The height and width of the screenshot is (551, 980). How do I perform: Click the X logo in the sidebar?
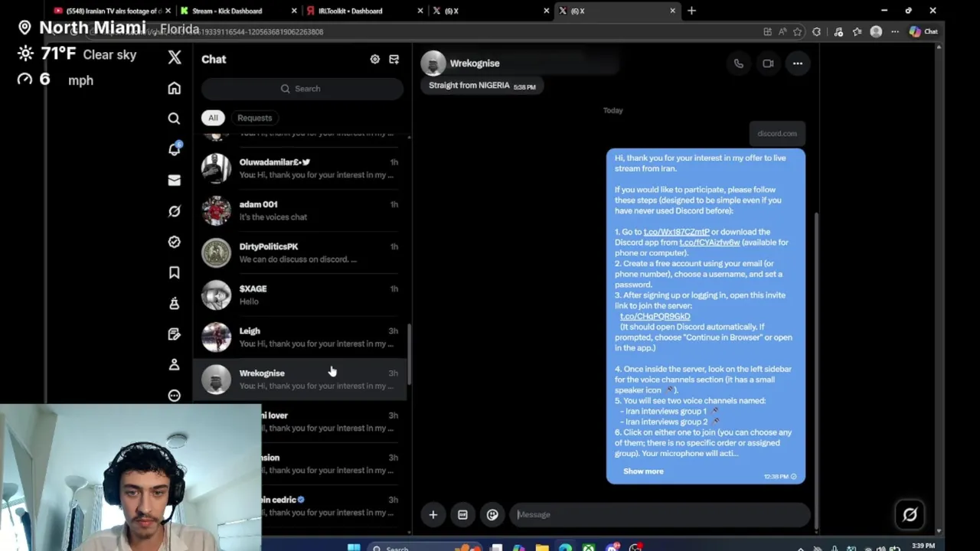175,57
